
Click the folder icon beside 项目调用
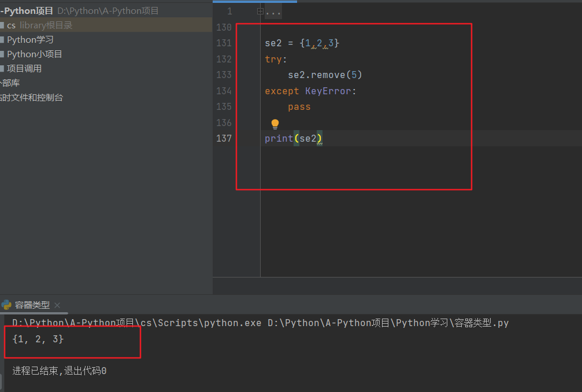point(2,69)
